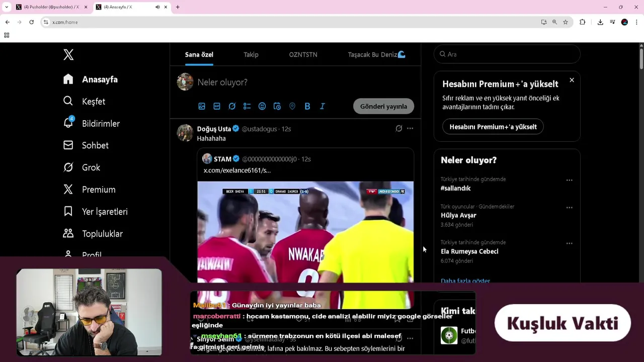644x362 pixels.
Task: Click Grok icon on Doğuş Usta's post
Action: pyautogui.click(x=399, y=129)
